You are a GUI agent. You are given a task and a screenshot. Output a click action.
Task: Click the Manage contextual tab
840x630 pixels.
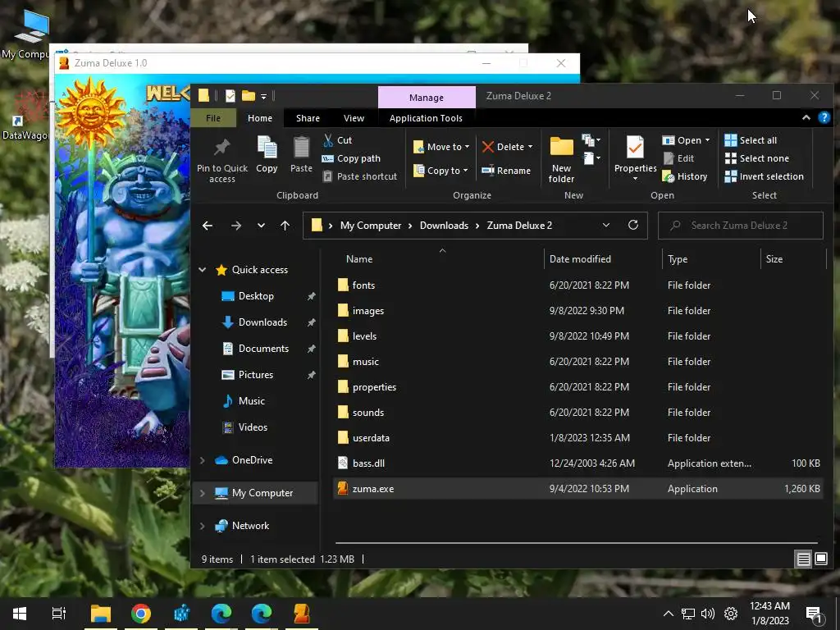427,98
